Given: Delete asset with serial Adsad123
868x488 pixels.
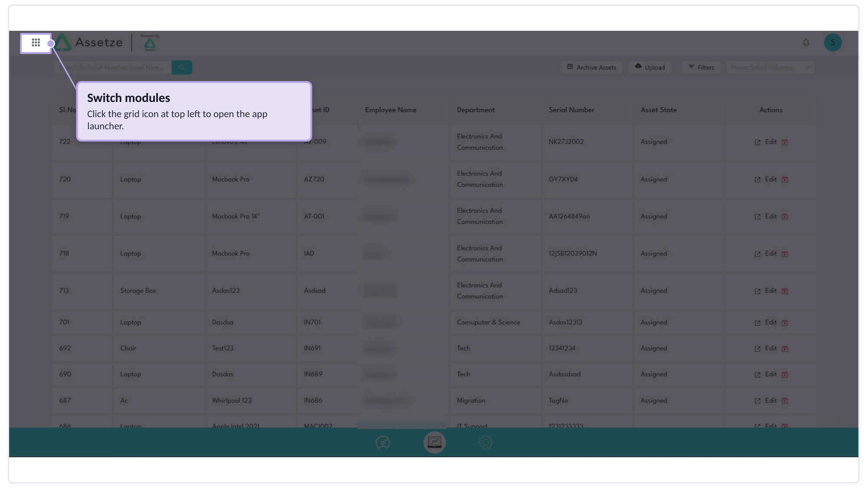Looking at the screenshot, I should [785, 291].
